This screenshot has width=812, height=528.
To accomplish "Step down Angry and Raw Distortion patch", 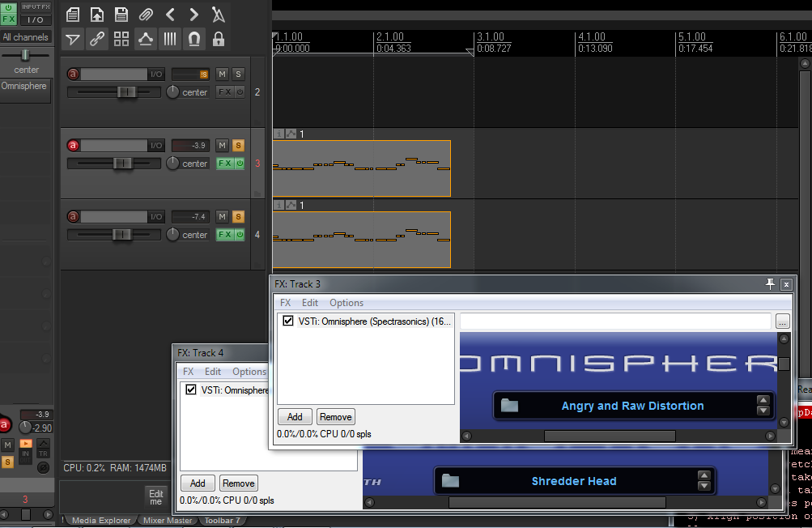I will [x=763, y=411].
